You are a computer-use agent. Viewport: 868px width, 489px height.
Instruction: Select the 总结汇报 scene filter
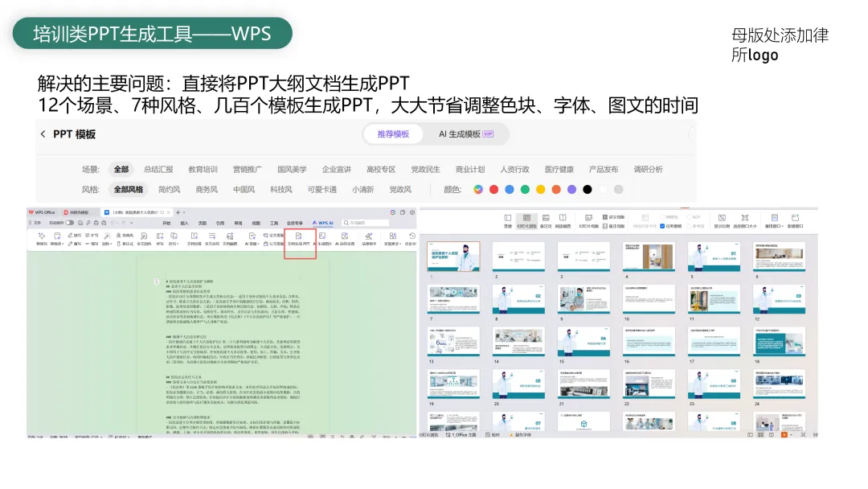point(158,170)
